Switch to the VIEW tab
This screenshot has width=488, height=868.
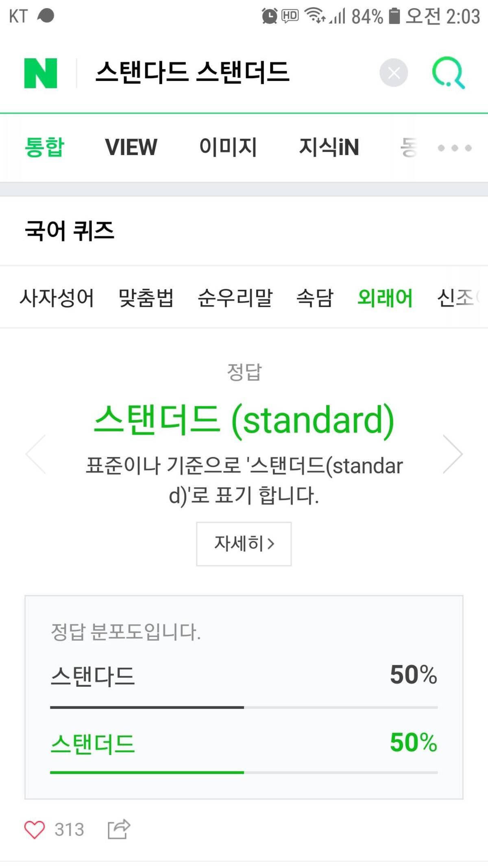[131, 147]
